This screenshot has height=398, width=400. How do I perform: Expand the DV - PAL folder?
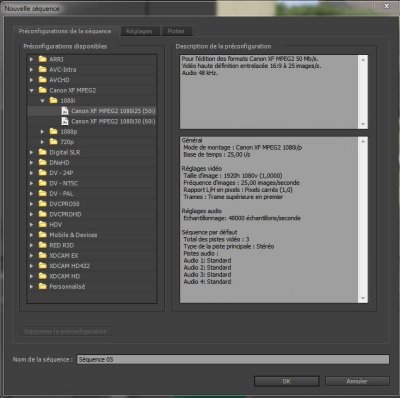pyautogui.click(x=31, y=194)
